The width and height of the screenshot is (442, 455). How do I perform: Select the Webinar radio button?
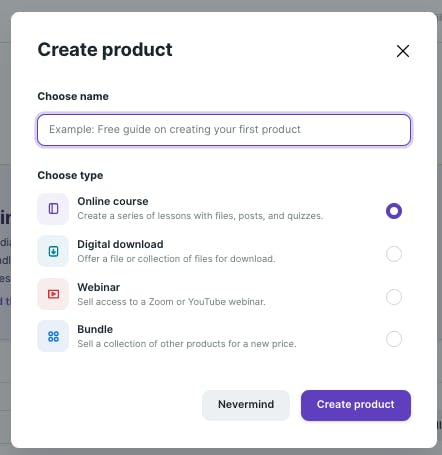tap(394, 297)
